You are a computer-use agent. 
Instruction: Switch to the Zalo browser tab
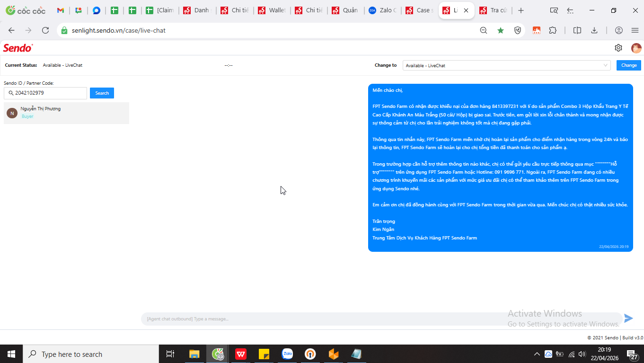point(383,10)
